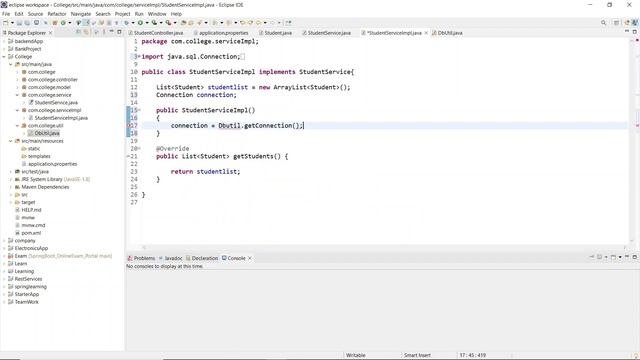Open the Javadoc view tab

[171, 258]
